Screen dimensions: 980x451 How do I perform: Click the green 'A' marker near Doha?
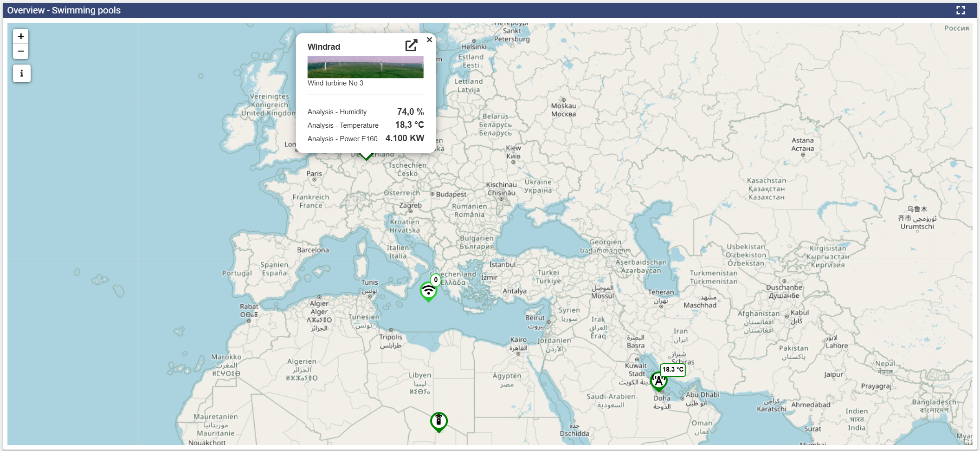tap(658, 381)
